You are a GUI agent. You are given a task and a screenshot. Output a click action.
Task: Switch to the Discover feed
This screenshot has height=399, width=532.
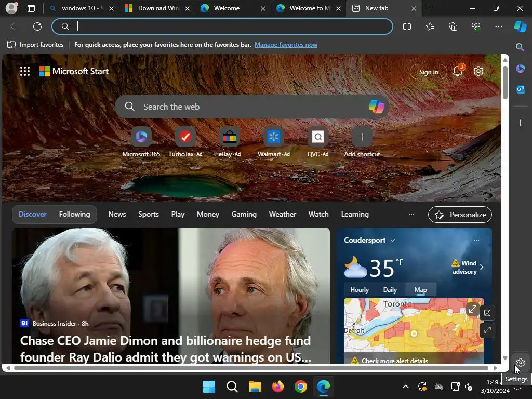point(32,215)
